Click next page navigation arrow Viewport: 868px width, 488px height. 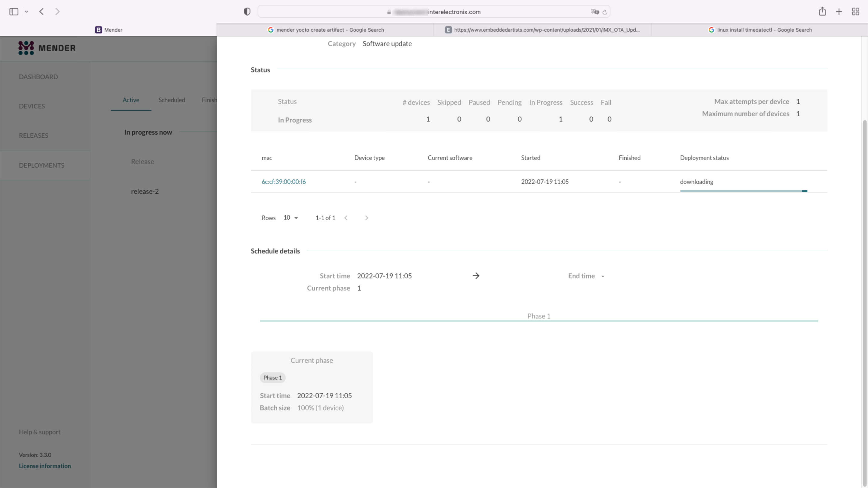pos(366,217)
